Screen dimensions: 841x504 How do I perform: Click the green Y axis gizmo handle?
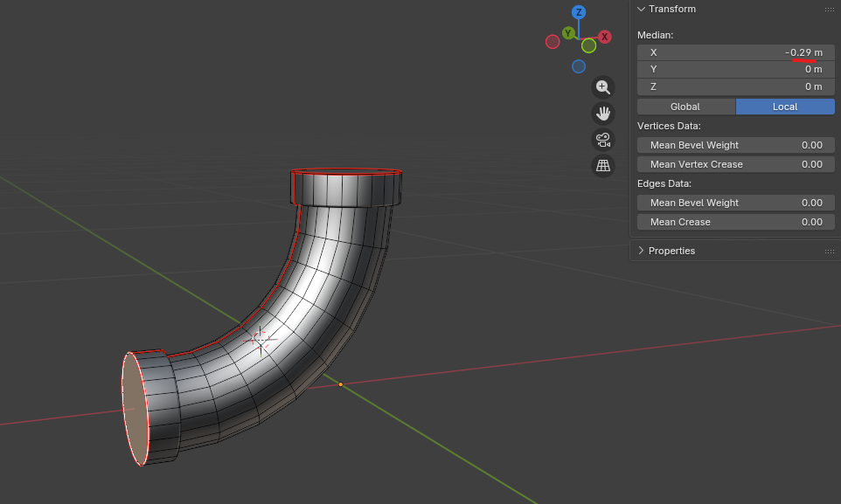[x=568, y=33]
